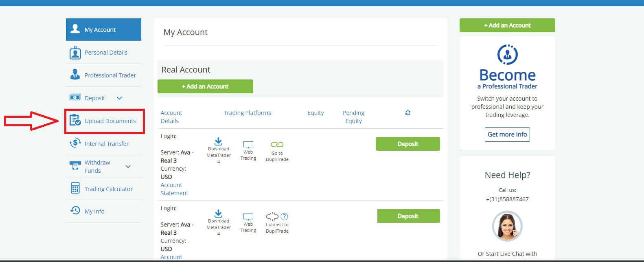Click the first account's Account Statement link
644x262 pixels.
(x=174, y=189)
